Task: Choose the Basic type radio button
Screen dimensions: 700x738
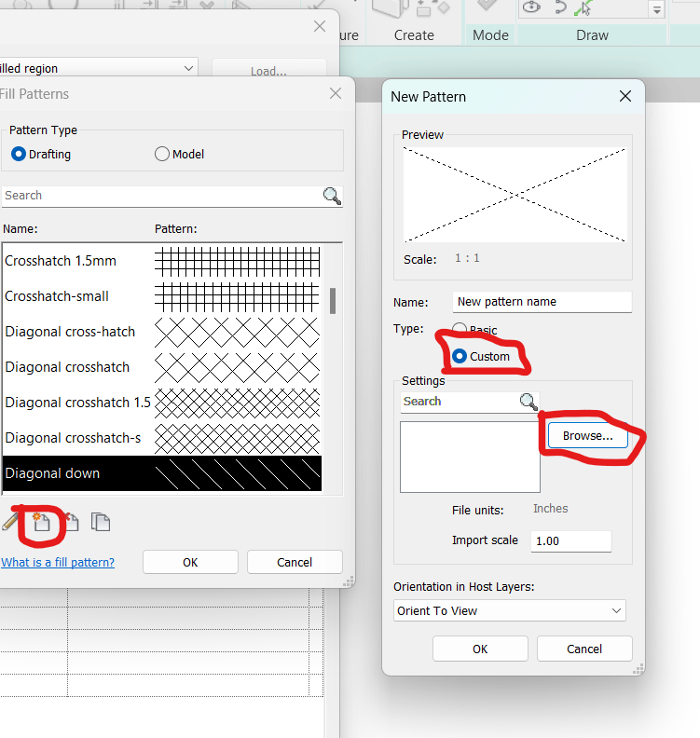Action: [x=460, y=329]
